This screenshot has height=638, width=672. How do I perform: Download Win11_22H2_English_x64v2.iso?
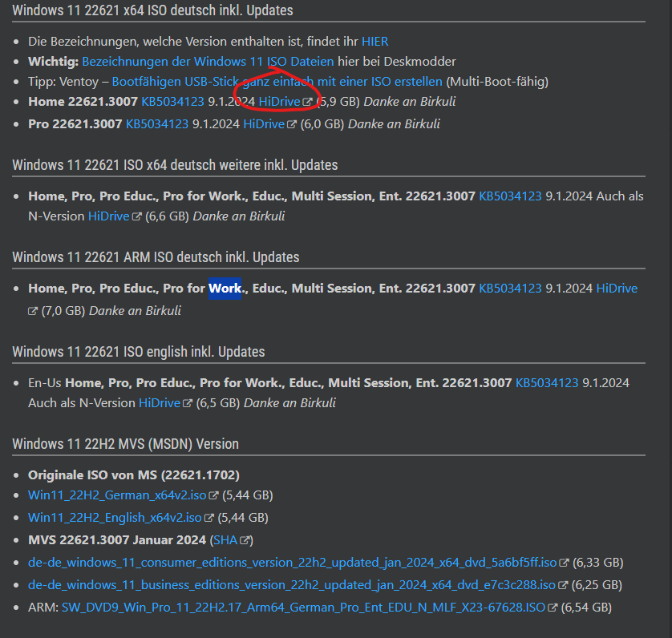115,518
